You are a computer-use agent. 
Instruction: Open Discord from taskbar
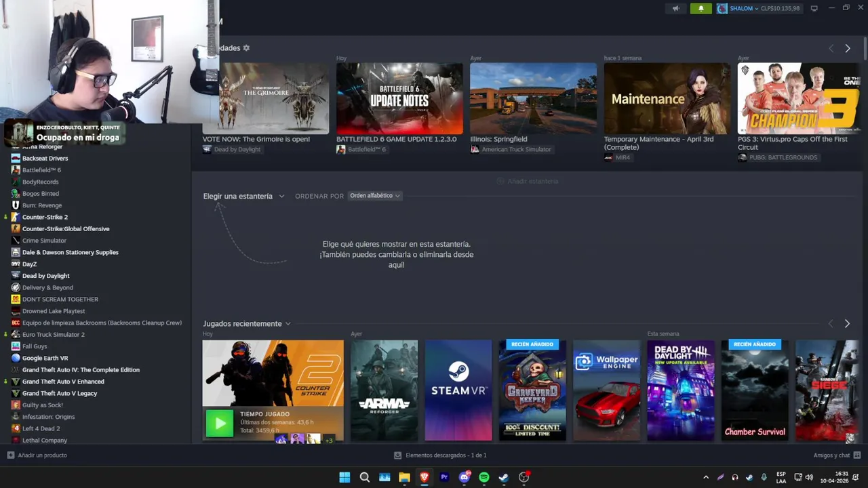click(x=465, y=477)
